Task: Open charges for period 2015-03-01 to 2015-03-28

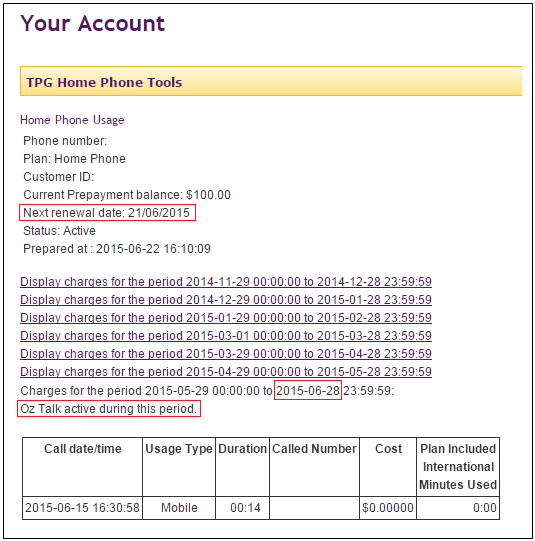Action: 226,336
